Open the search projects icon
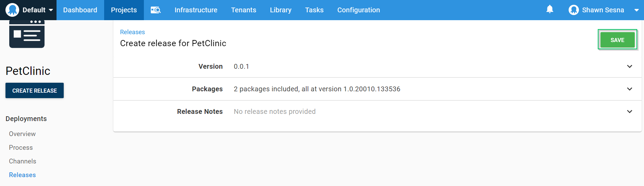 (x=156, y=10)
